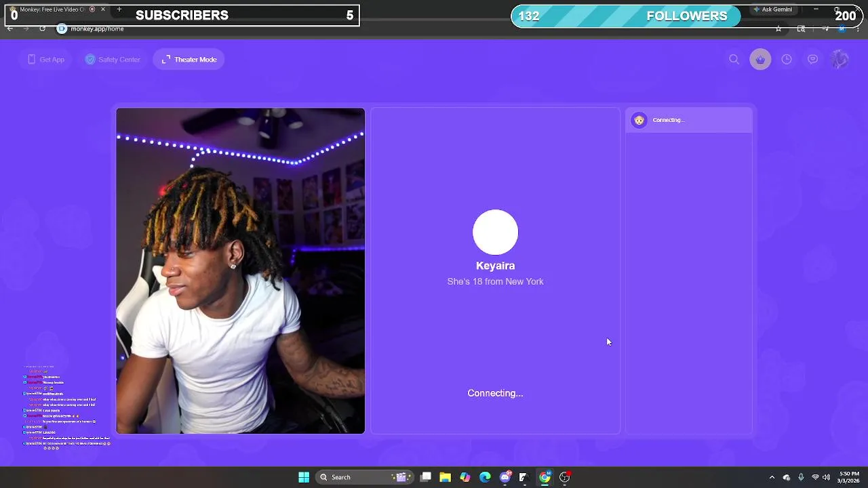The image size is (868, 488).
Task: Open the Chrome three-dot menu
Action: click(x=857, y=28)
